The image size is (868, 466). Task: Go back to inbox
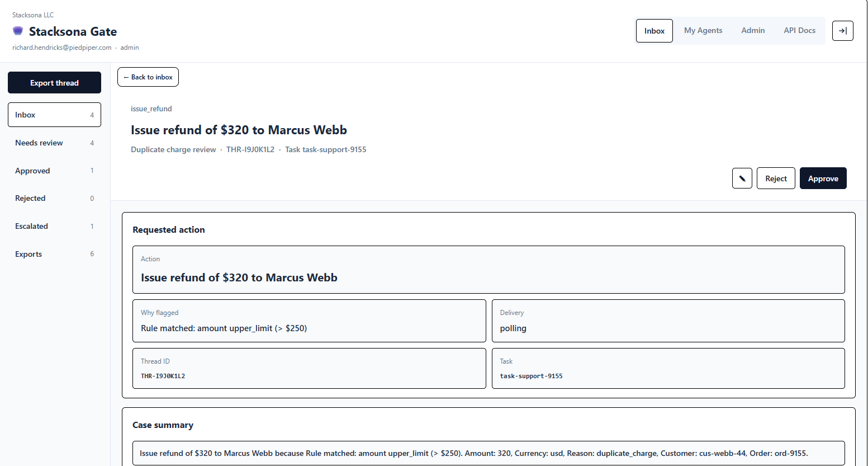pos(148,77)
